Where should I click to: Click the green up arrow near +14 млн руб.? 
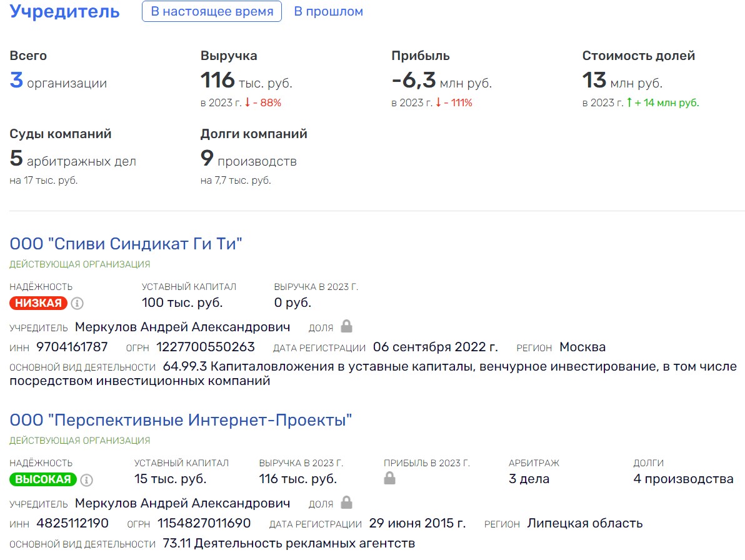[x=628, y=103]
